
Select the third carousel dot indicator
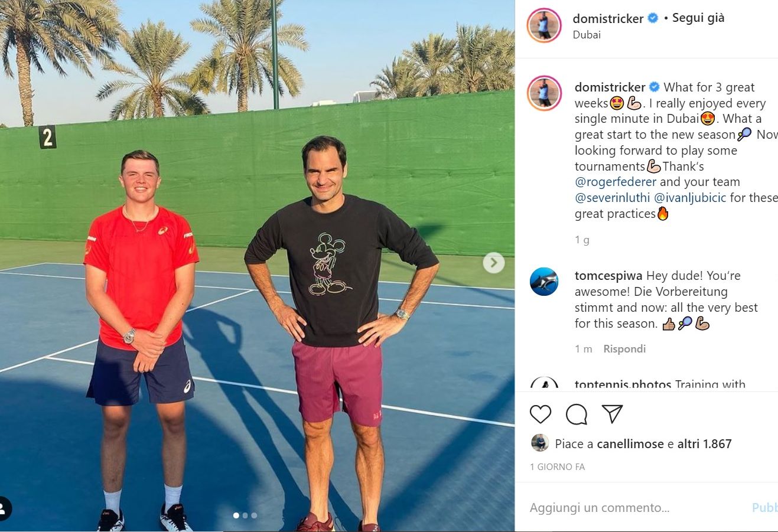pos(254,515)
